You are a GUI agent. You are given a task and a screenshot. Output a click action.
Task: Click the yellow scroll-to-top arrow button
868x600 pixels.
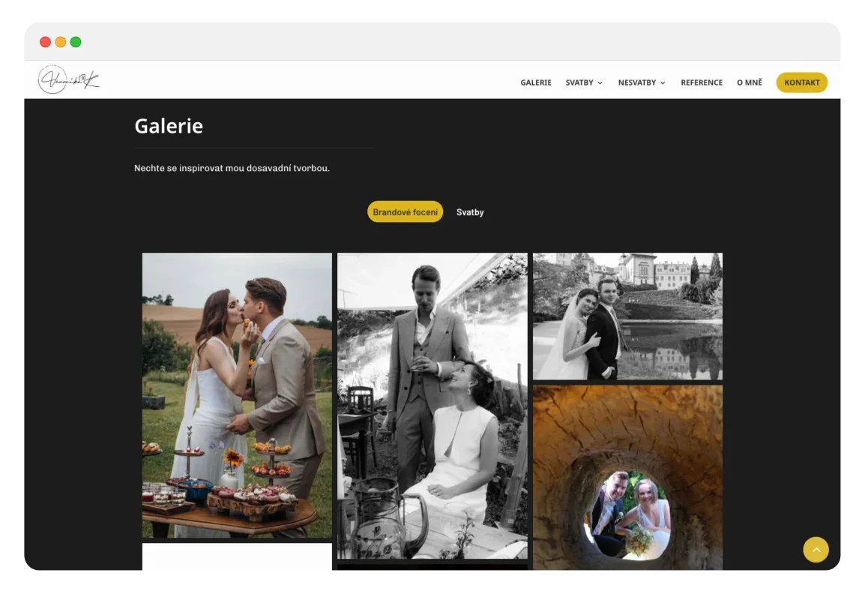coord(816,550)
